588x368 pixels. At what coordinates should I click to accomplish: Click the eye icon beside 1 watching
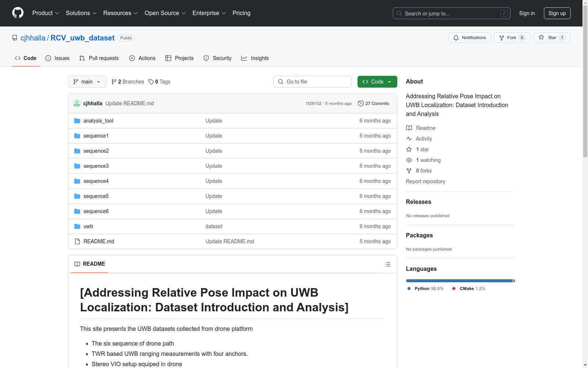click(x=409, y=160)
